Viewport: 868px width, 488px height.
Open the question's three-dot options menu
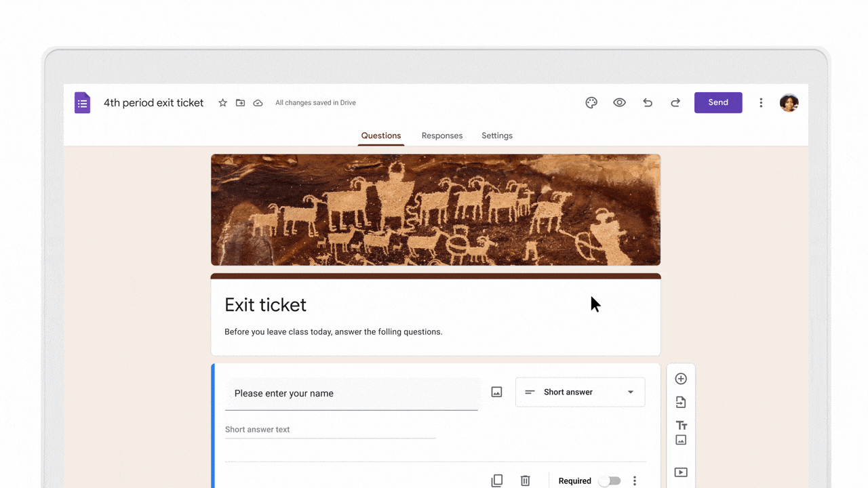pos(635,480)
